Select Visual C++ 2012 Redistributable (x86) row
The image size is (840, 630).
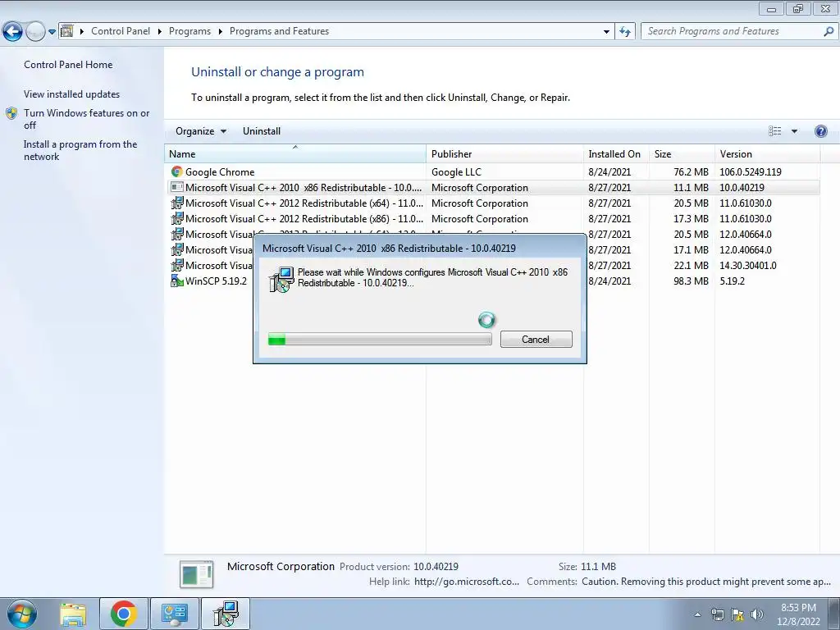(492, 218)
